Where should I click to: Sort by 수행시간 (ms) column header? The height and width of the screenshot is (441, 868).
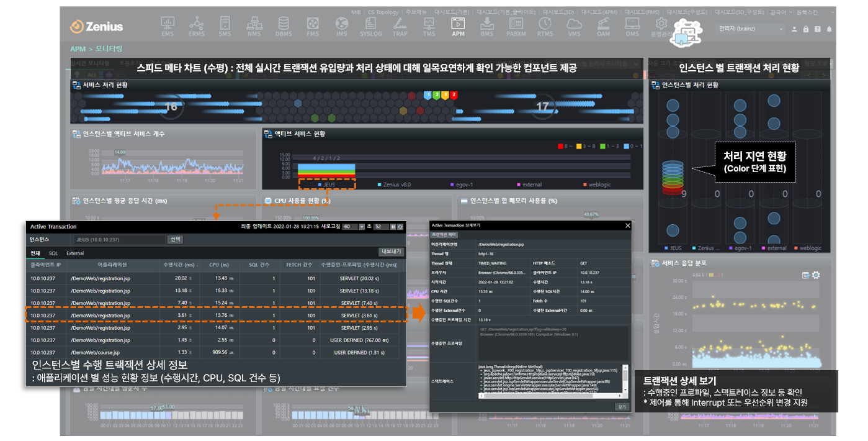tap(179, 265)
